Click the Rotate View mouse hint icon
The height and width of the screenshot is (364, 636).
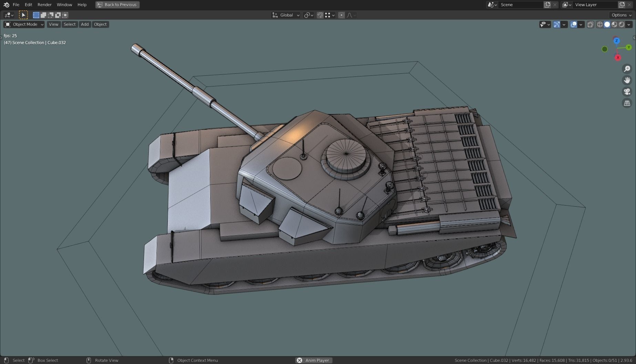click(x=89, y=360)
